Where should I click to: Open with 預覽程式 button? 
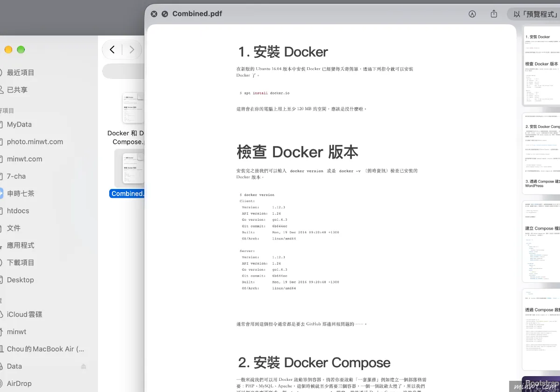[x=534, y=14]
